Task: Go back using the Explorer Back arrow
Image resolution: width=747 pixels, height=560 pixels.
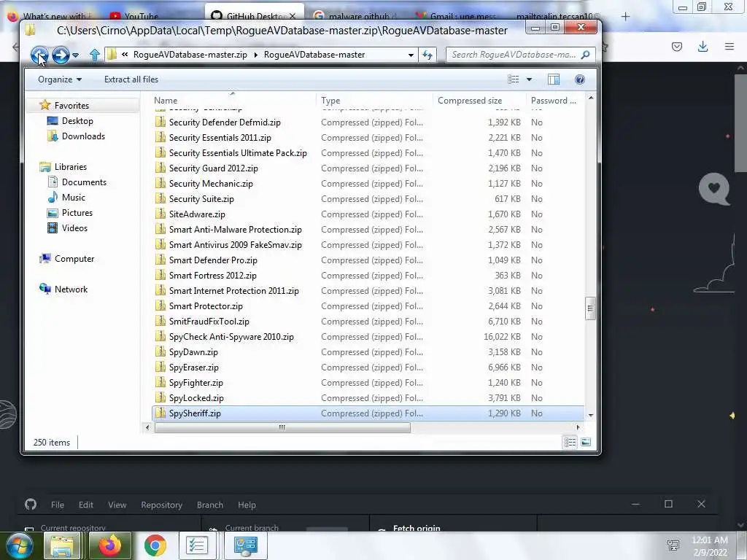Action: (x=39, y=55)
